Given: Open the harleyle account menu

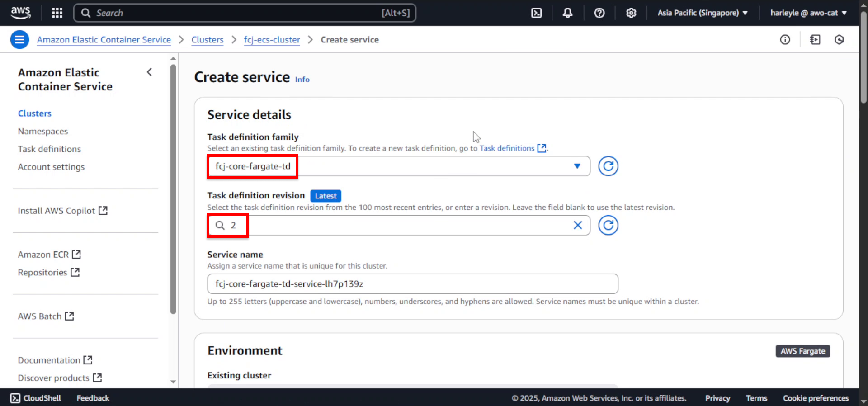Looking at the screenshot, I should (x=808, y=13).
